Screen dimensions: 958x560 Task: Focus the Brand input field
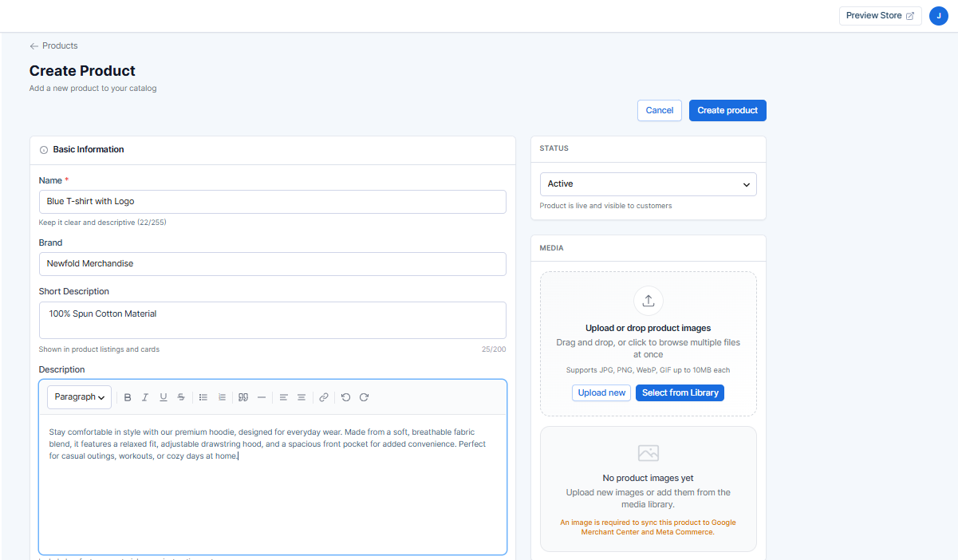[272, 264]
